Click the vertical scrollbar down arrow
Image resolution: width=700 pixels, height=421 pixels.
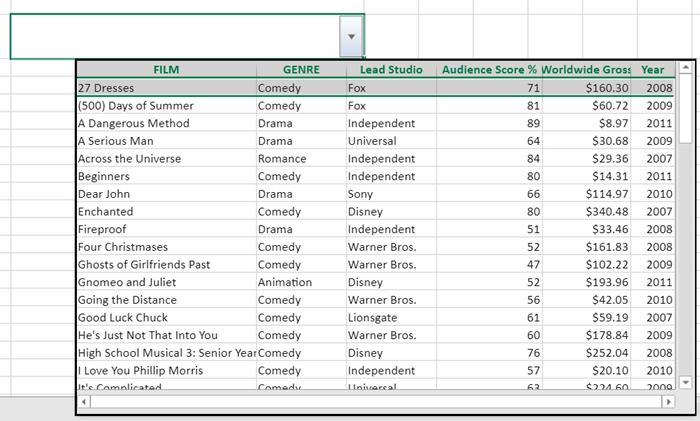pyautogui.click(x=685, y=382)
